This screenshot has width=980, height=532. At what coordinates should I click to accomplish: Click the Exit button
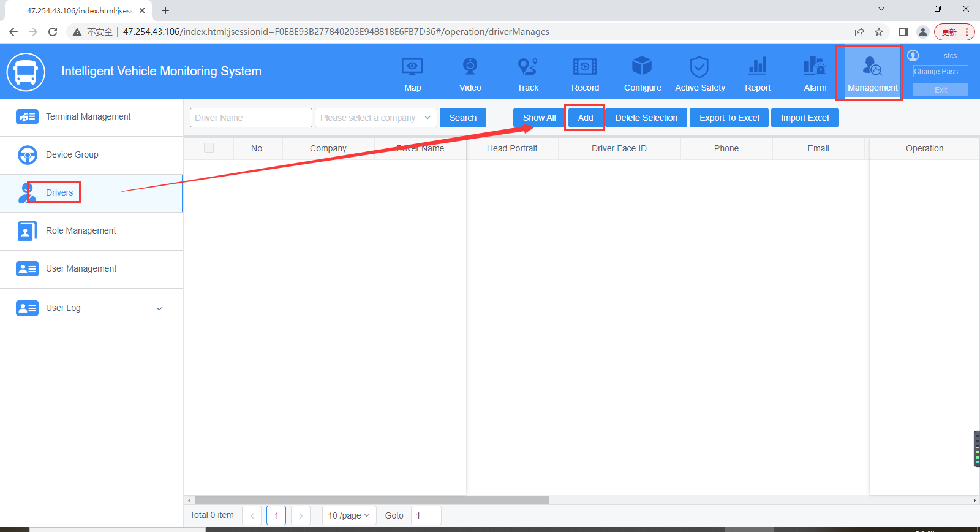(x=941, y=89)
